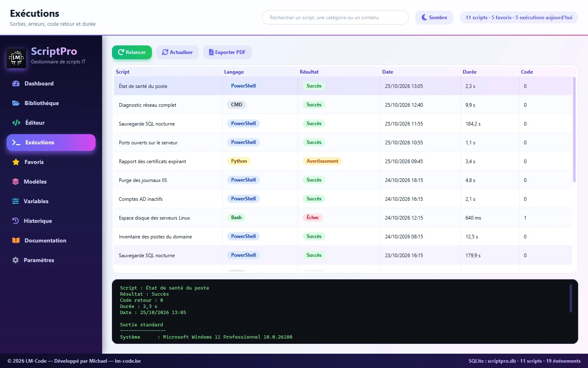Click the output console scrollbar

point(571,298)
